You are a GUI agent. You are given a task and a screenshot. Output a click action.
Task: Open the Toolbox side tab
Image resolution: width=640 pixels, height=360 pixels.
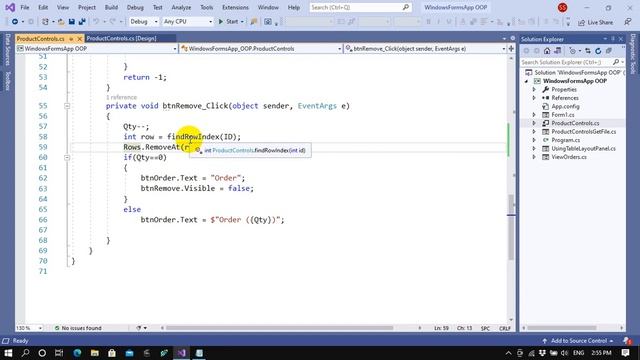pos(7,81)
